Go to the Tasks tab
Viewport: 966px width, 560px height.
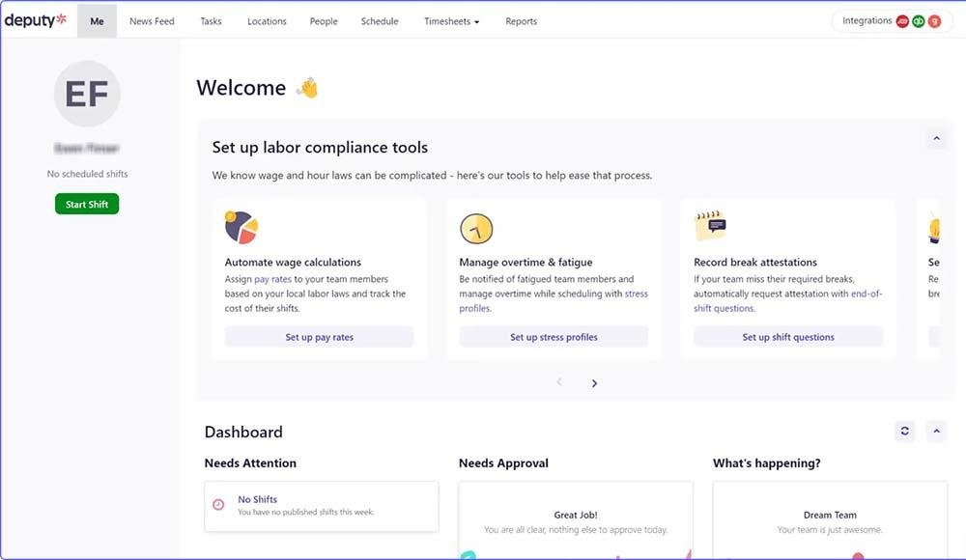click(211, 21)
